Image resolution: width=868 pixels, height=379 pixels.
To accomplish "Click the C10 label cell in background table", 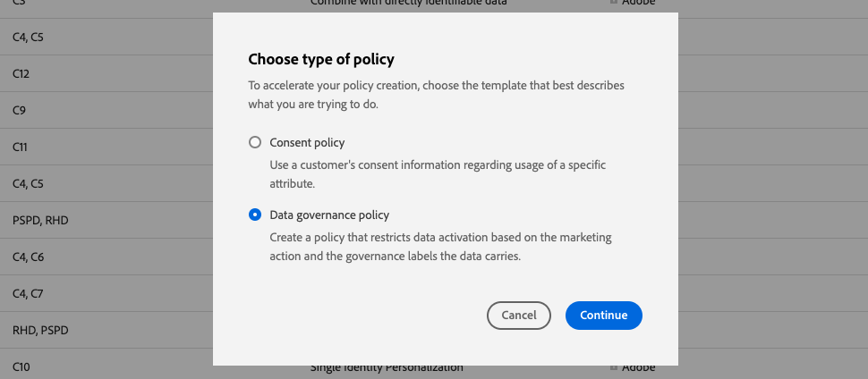I will point(21,366).
